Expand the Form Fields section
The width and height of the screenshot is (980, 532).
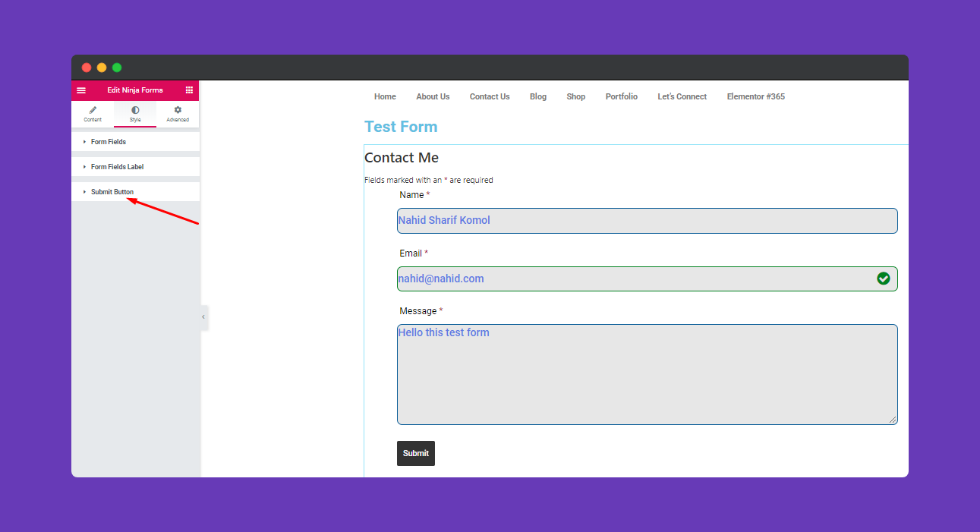pyautogui.click(x=136, y=142)
